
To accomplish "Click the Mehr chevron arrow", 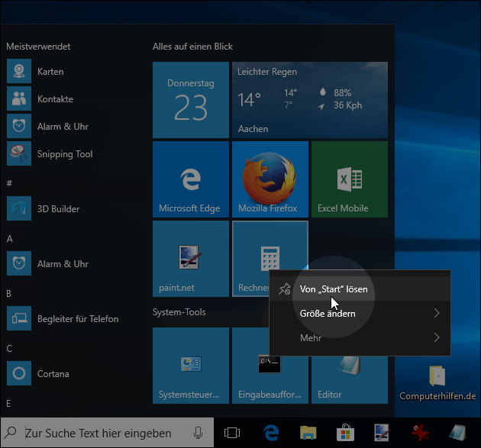I will point(437,337).
